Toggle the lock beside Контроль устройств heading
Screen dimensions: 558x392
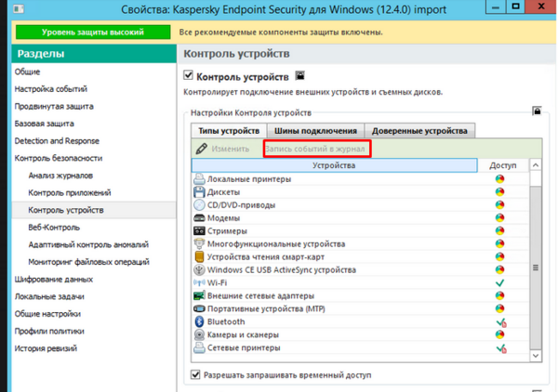300,75
